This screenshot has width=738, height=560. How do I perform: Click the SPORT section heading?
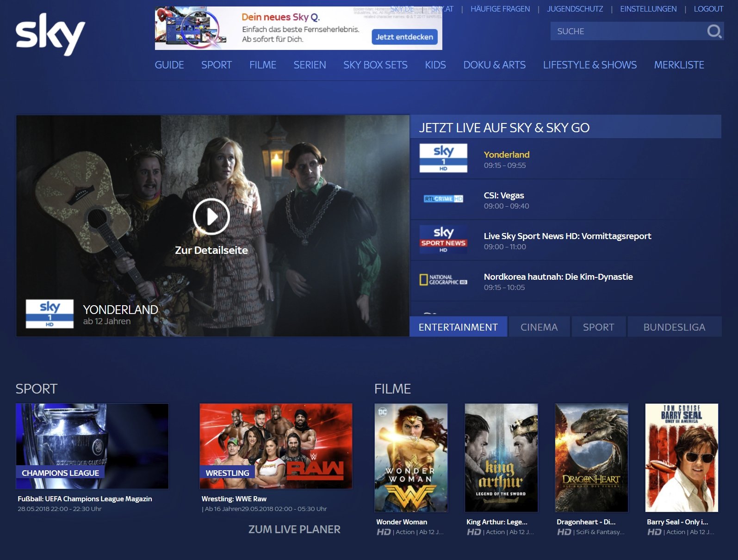(x=37, y=389)
